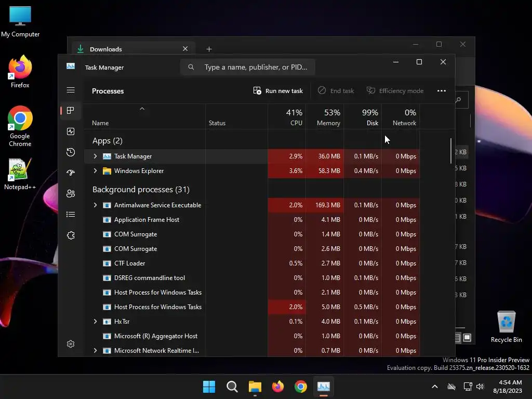This screenshot has height=399, width=532.
Task: Expand the Task Manager process row
Action: (95, 156)
